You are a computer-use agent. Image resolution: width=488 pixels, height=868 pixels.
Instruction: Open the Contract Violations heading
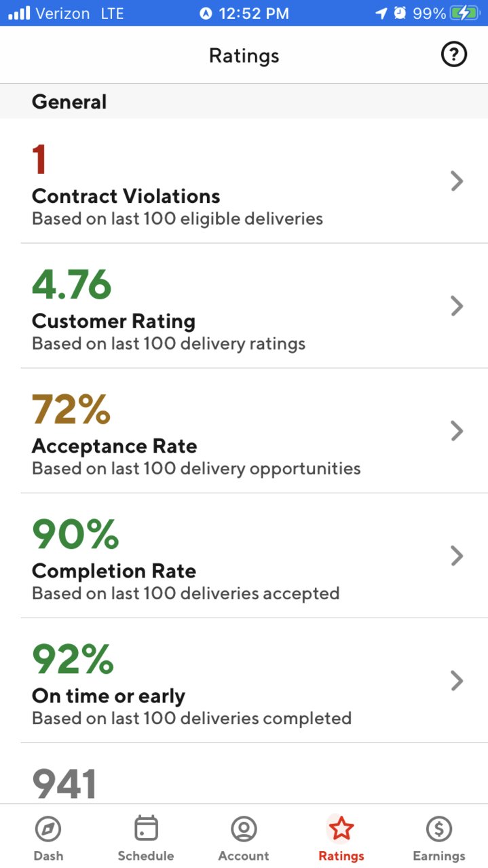click(x=126, y=196)
